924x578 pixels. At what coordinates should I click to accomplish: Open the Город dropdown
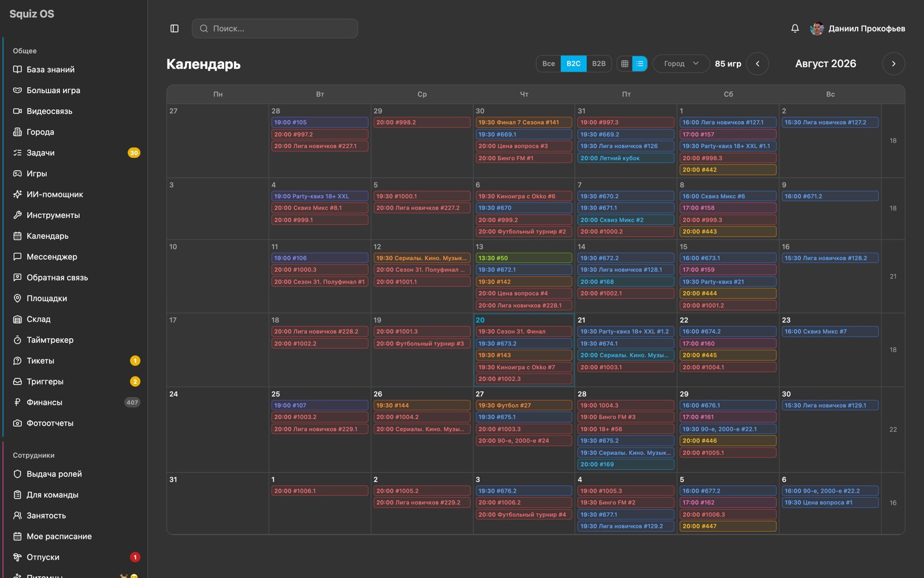click(681, 64)
